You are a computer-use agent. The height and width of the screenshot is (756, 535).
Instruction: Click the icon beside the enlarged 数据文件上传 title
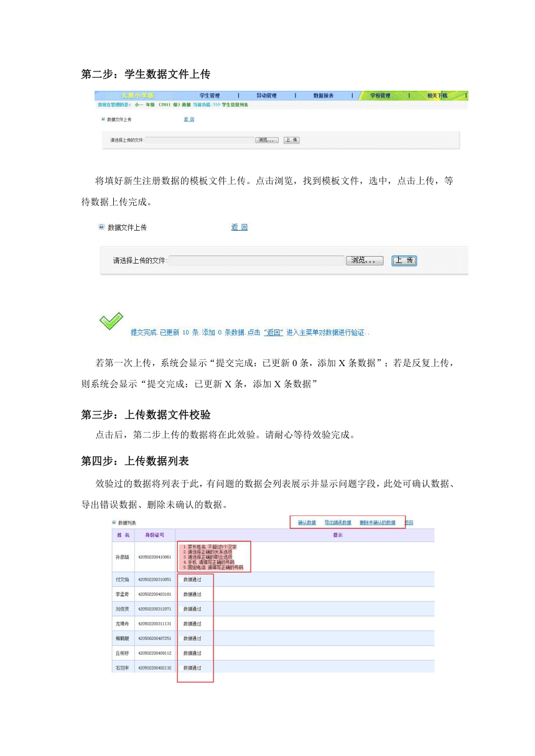(102, 228)
